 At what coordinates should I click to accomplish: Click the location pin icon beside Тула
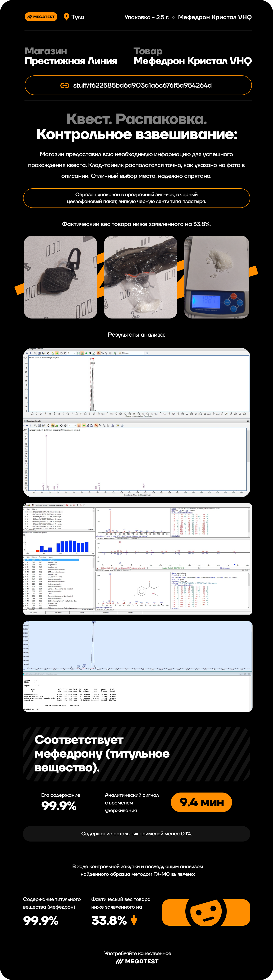click(x=66, y=17)
